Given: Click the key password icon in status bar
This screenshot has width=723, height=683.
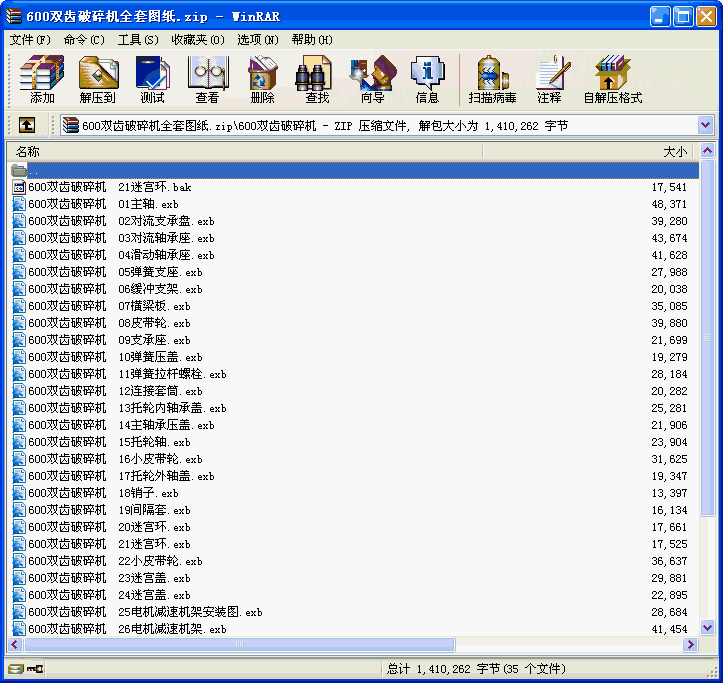Looking at the screenshot, I should (x=35, y=669).
